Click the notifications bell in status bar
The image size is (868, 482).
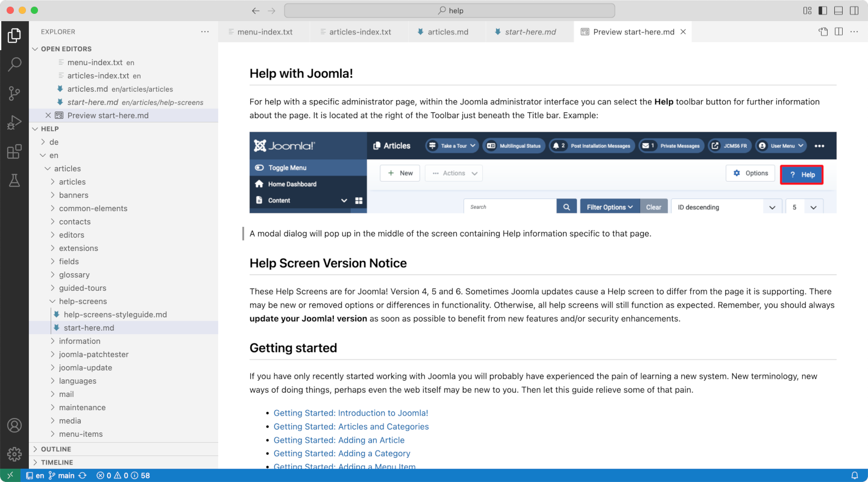(854, 475)
